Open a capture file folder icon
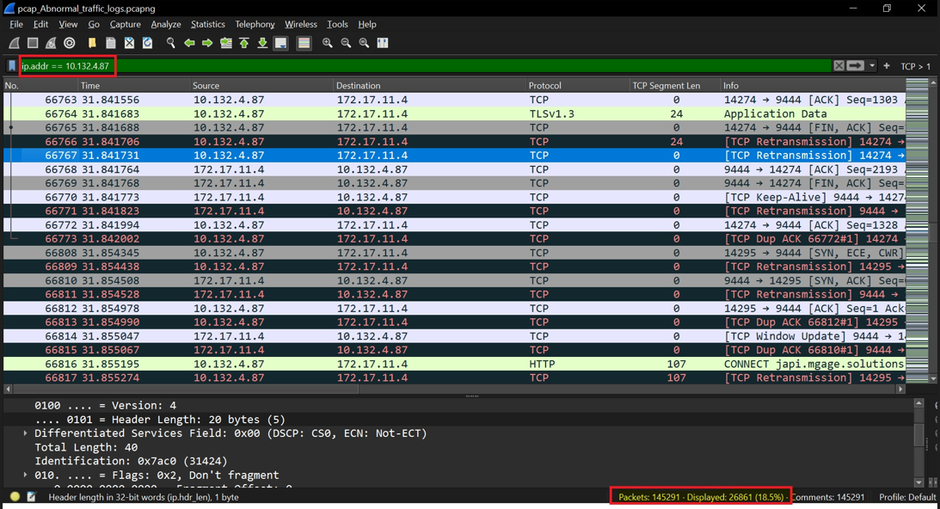Viewport: 940px width, 509px height. 92,43
